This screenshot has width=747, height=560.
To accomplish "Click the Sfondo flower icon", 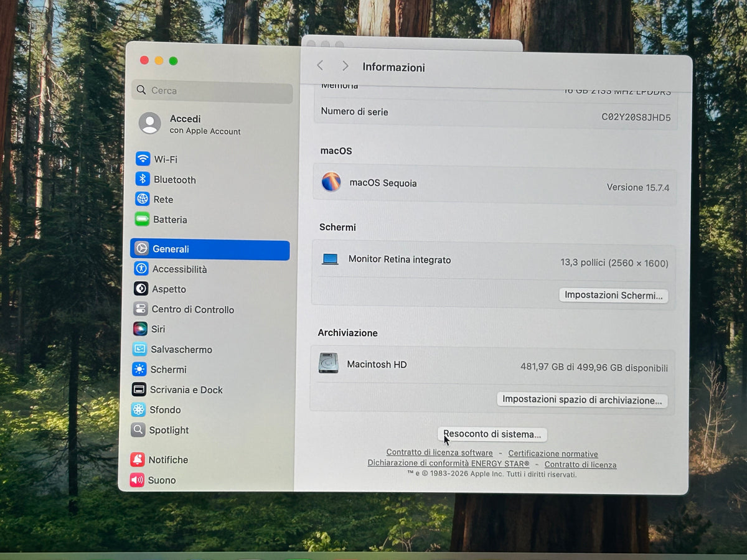I will coord(139,409).
